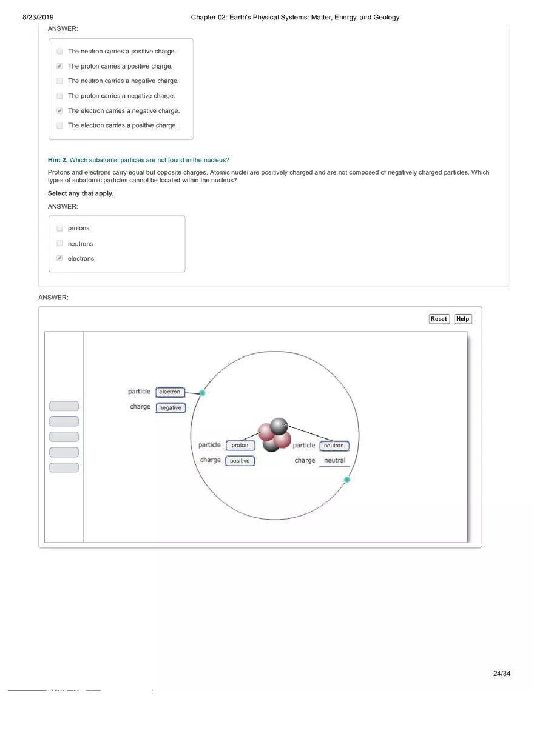Click the 'charge' text beside the negative box
Image resolution: width=534 pixels, height=756 pixels.
coord(140,407)
